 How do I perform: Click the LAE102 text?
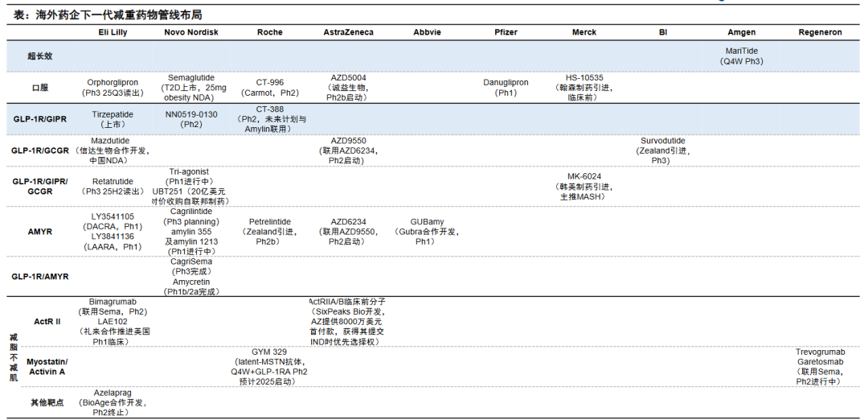(x=113, y=321)
